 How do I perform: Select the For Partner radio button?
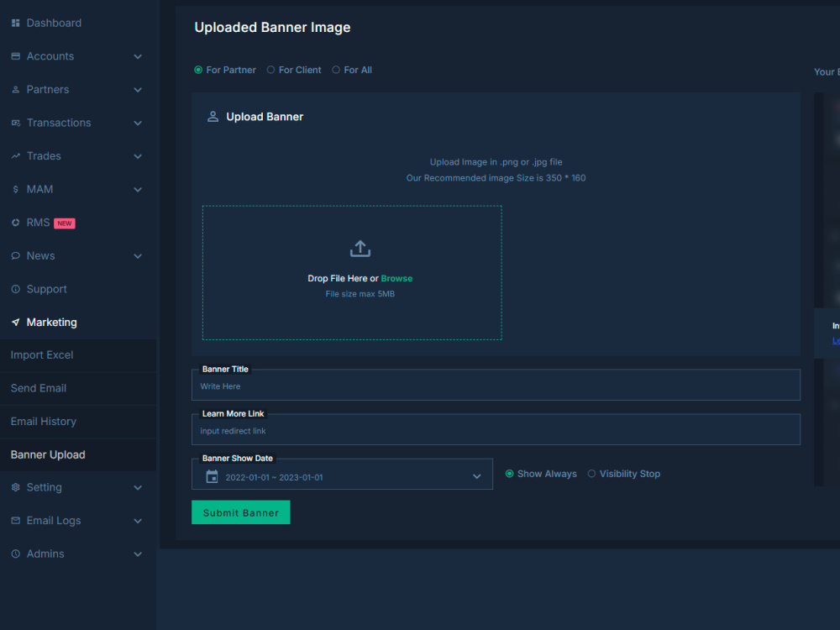coord(198,70)
